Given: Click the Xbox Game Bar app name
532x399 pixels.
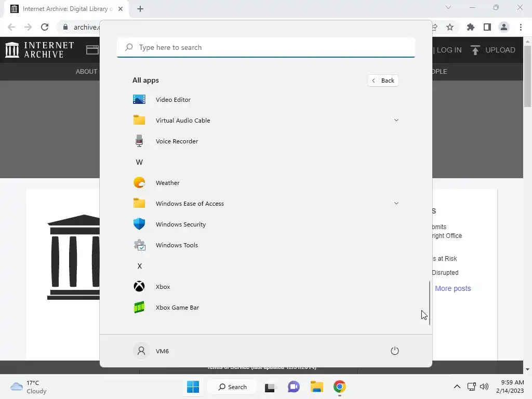Looking at the screenshot, I should pyautogui.click(x=178, y=308).
